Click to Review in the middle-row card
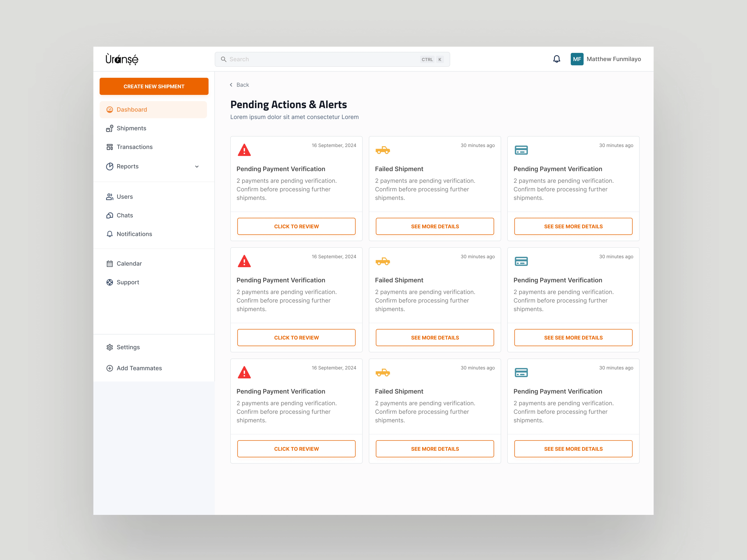Viewport: 747px width, 560px height. click(x=296, y=338)
